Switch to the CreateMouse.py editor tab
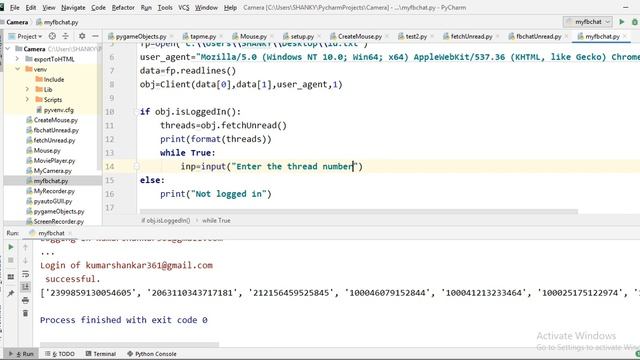The image size is (640, 360). tap(360, 36)
